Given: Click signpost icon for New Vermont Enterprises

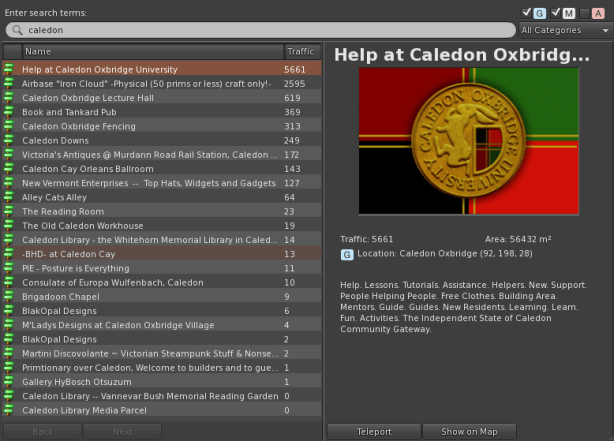Looking at the screenshot, I should (9, 183).
